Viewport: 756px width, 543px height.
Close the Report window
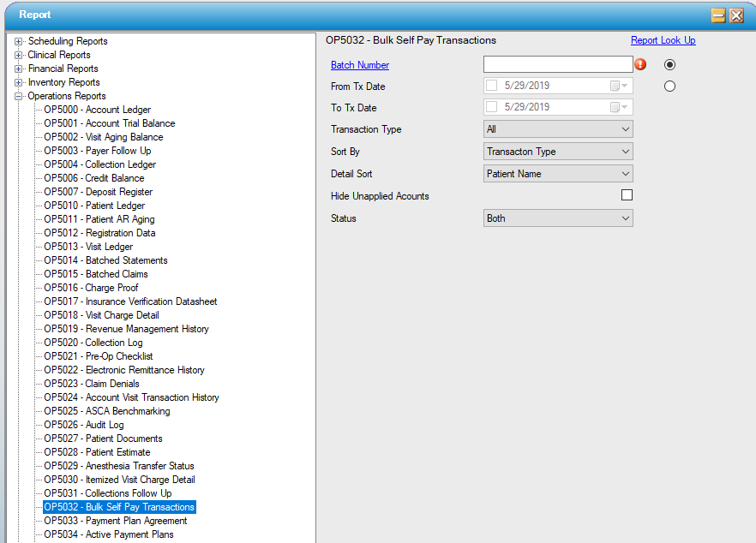735,15
